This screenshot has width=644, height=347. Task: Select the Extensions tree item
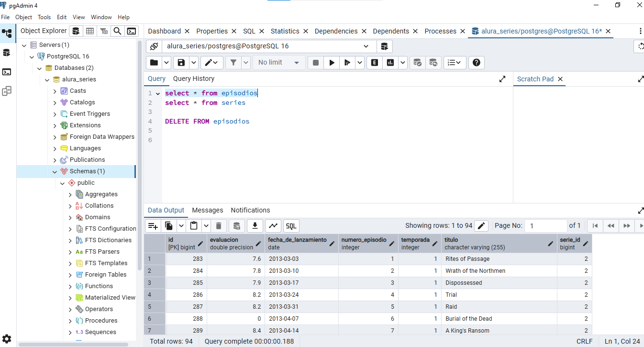click(85, 125)
